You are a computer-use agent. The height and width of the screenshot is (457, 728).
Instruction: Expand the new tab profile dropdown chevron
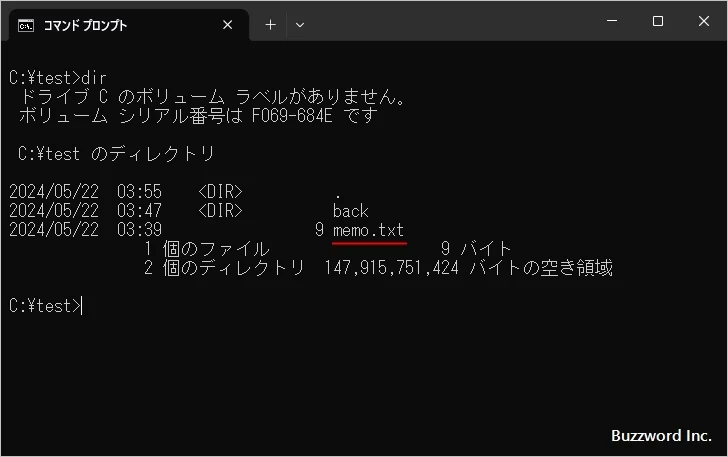pos(300,25)
